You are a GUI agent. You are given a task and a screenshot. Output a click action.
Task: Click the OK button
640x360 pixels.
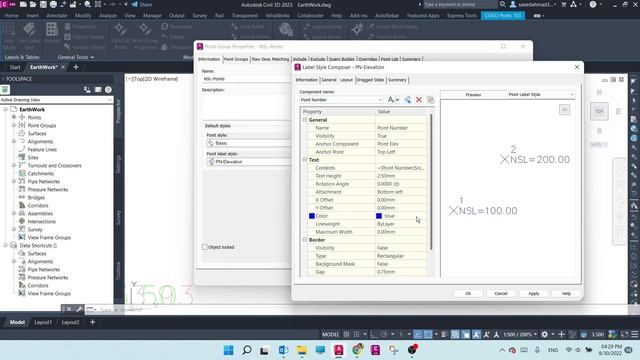tap(468, 293)
